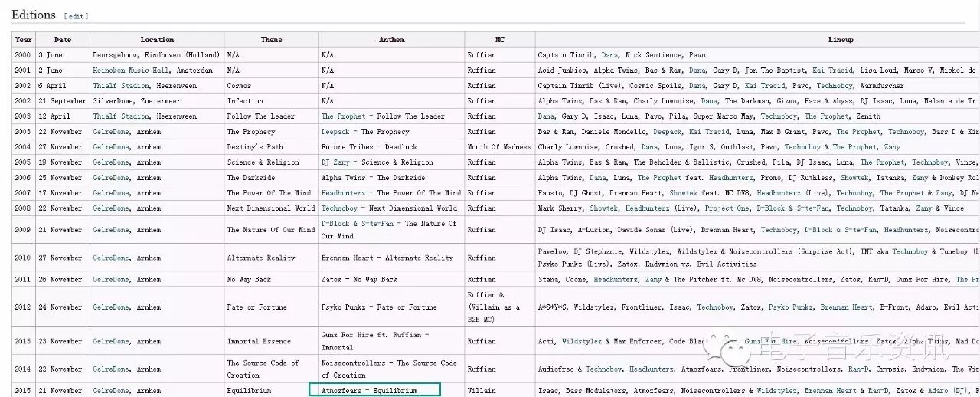Open Dana link in the 2000 lineup
The height and width of the screenshot is (397, 980).
click(x=609, y=55)
